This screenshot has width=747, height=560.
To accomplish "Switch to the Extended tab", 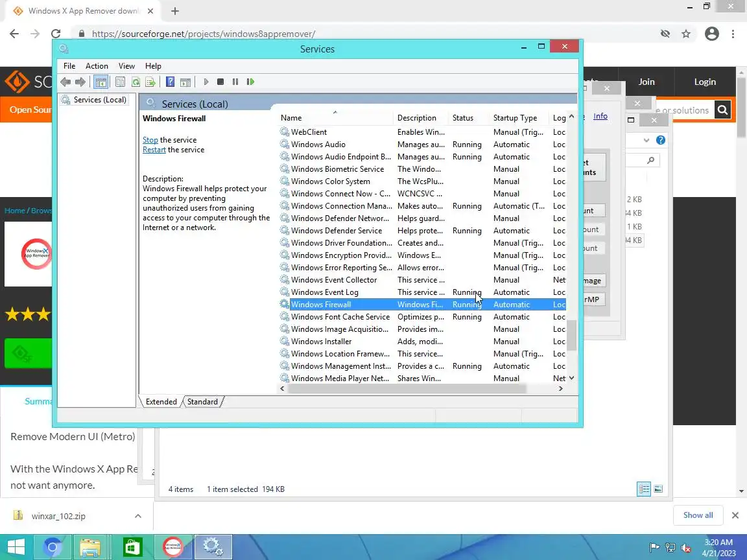I will click(x=161, y=401).
